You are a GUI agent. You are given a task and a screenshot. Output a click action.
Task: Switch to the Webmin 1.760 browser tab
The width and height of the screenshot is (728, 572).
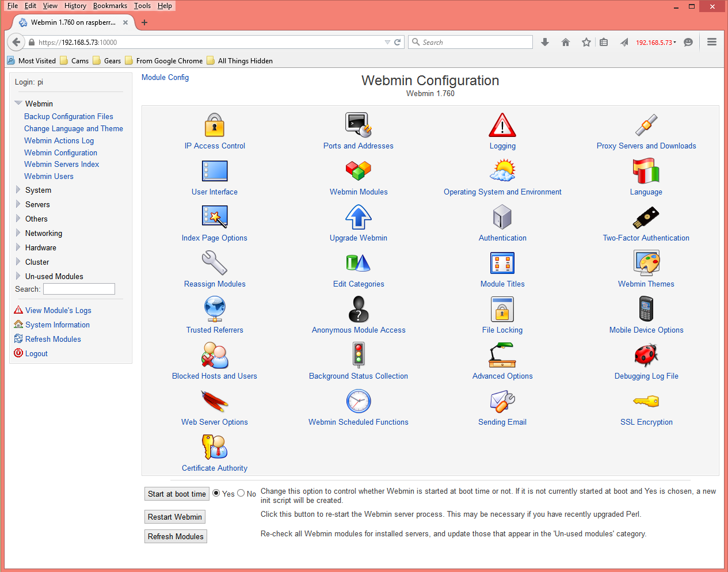coord(69,22)
